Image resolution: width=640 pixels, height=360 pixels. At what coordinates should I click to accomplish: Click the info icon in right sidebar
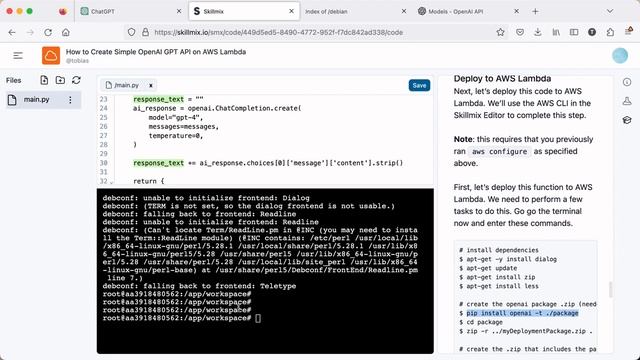click(x=627, y=82)
